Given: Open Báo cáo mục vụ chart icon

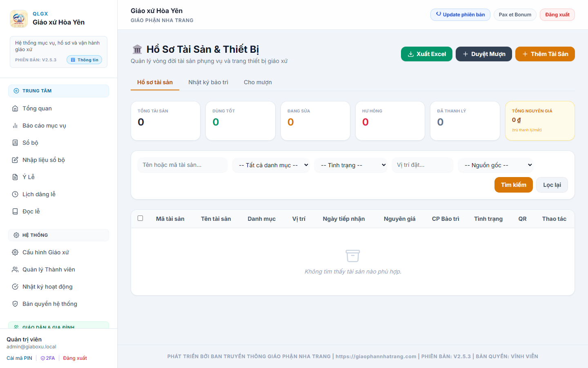Looking at the screenshot, I should tap(15, 126).
